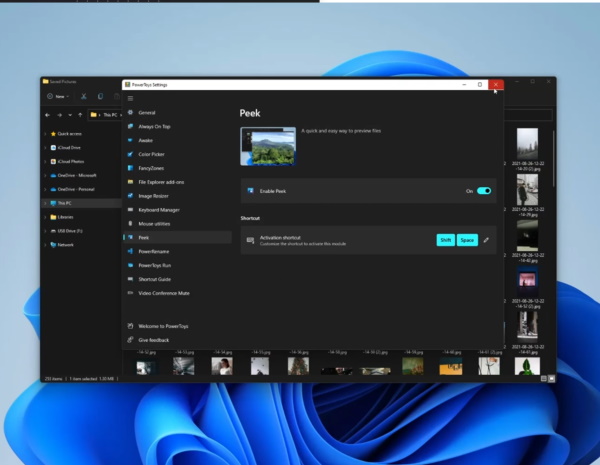Go to Color Picker settings
This screenshot has height=465, width=600.
coord(152,154)
